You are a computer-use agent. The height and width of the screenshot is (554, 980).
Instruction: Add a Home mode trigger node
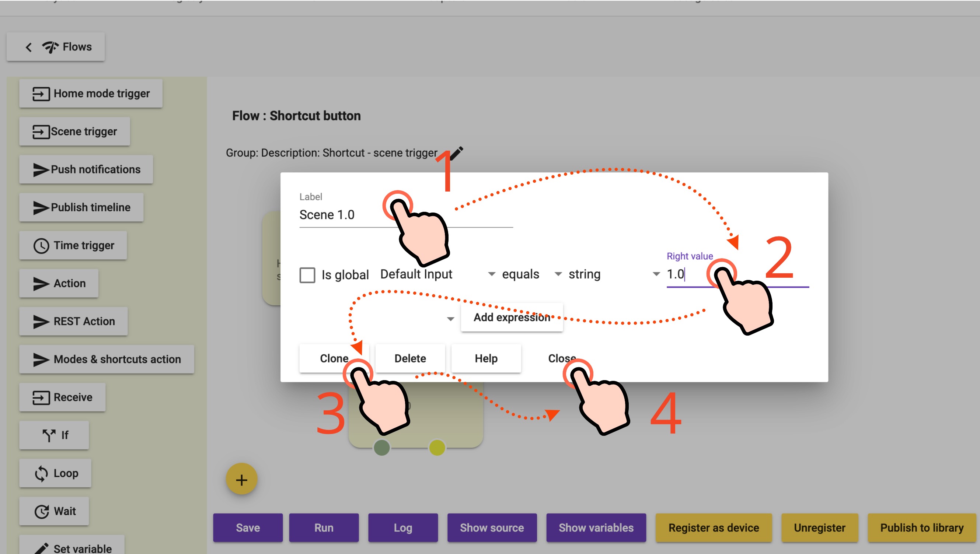pos(91,94)
